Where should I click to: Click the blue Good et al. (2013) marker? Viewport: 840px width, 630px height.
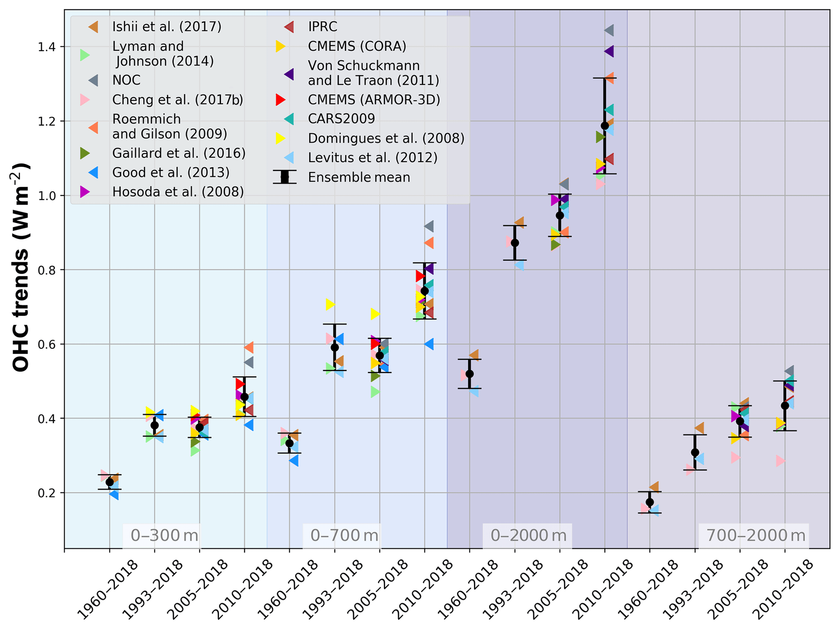click(x=93, y=173)
